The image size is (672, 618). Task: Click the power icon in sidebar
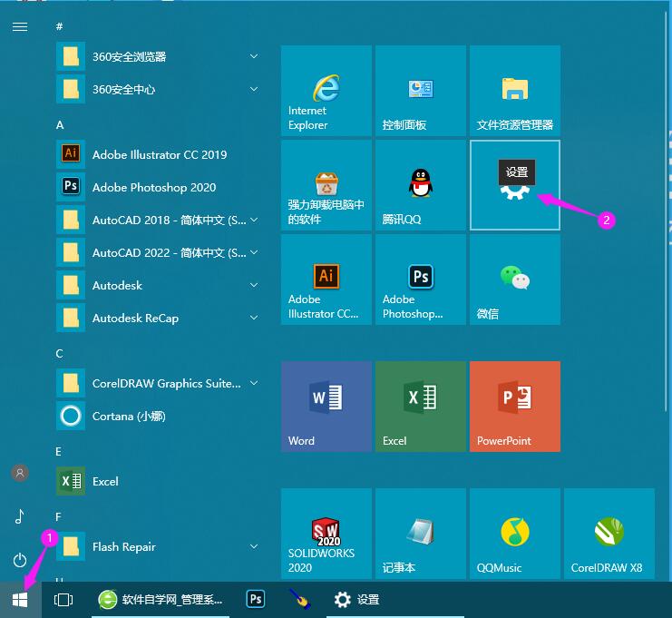(20, 560)
